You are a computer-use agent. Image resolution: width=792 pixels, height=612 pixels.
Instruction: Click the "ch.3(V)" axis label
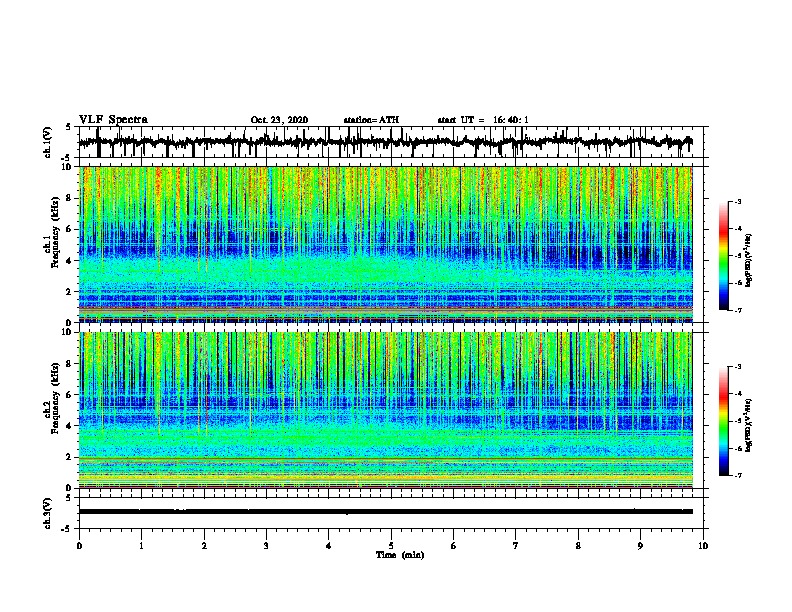pyautogui.click(x=48, y=513)
